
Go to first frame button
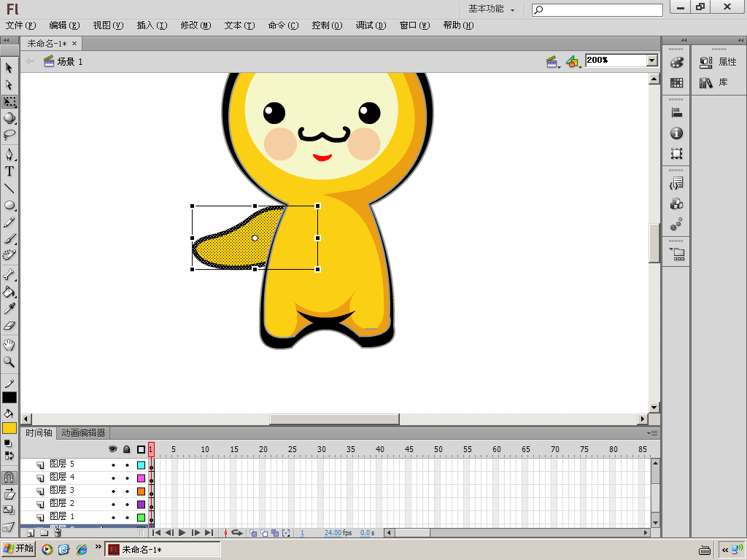pos(156,533)
